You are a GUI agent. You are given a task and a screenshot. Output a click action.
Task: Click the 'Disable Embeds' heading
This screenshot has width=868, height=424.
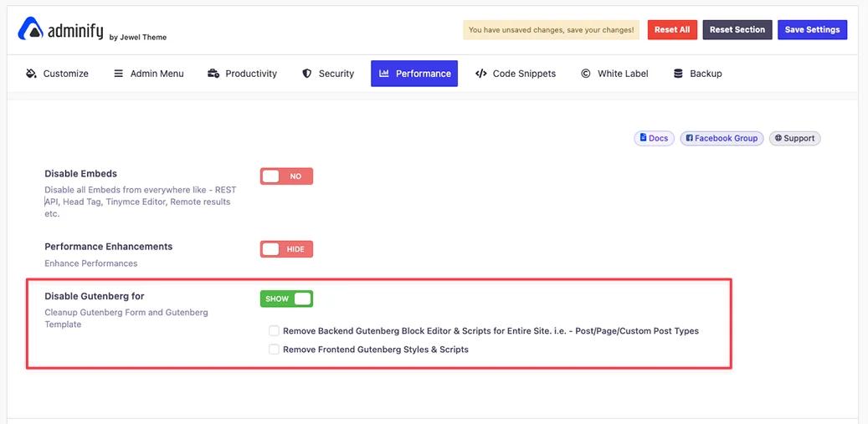81,174
